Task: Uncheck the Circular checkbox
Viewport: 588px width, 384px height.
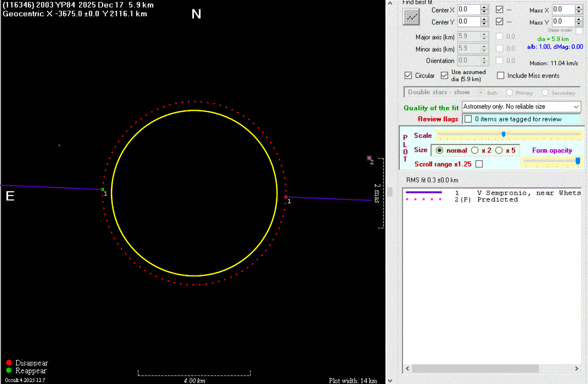Action: 408,76
